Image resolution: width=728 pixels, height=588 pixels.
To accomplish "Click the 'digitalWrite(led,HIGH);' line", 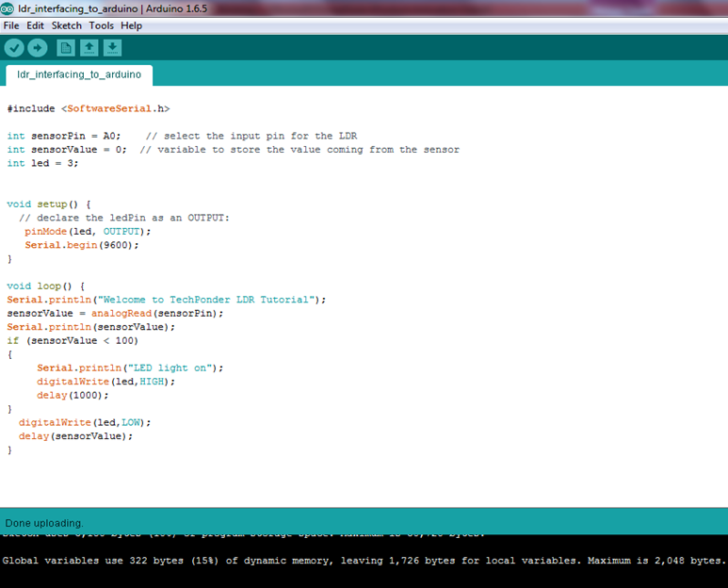I will click(x=105, y=382).
